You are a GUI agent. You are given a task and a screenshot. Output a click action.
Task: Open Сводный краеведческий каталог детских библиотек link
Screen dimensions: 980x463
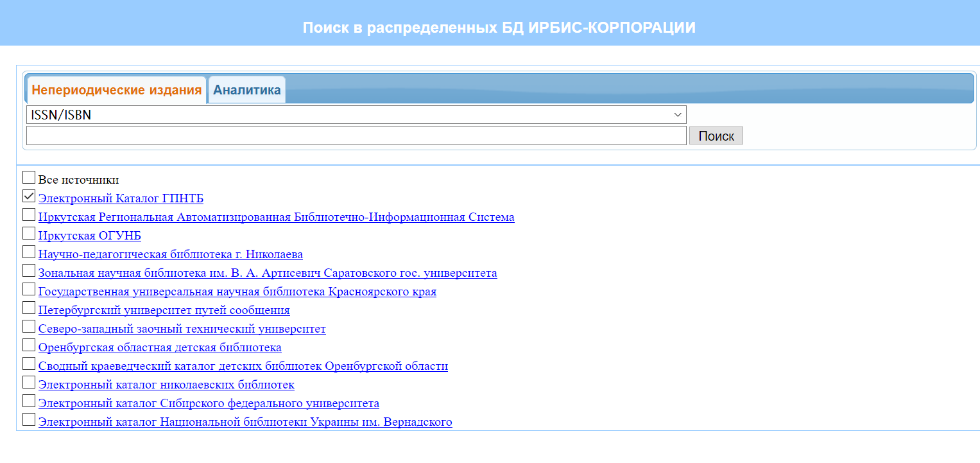point(243,367)
